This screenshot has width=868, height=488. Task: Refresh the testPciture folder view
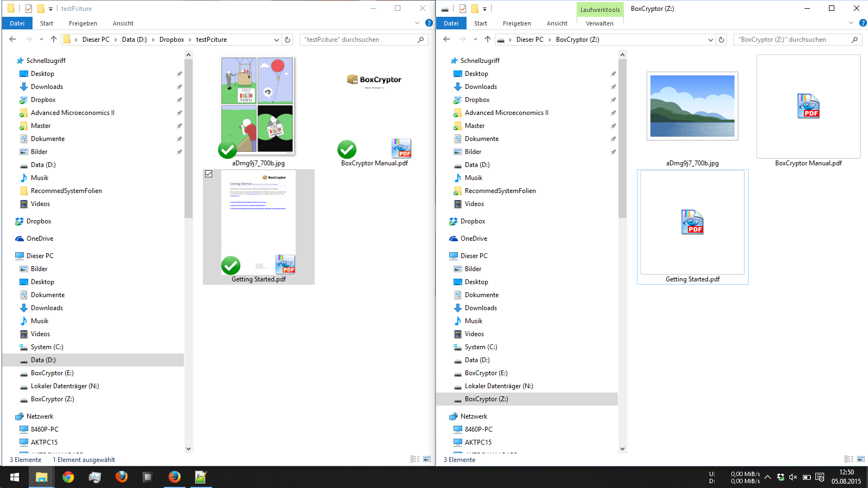288,40
